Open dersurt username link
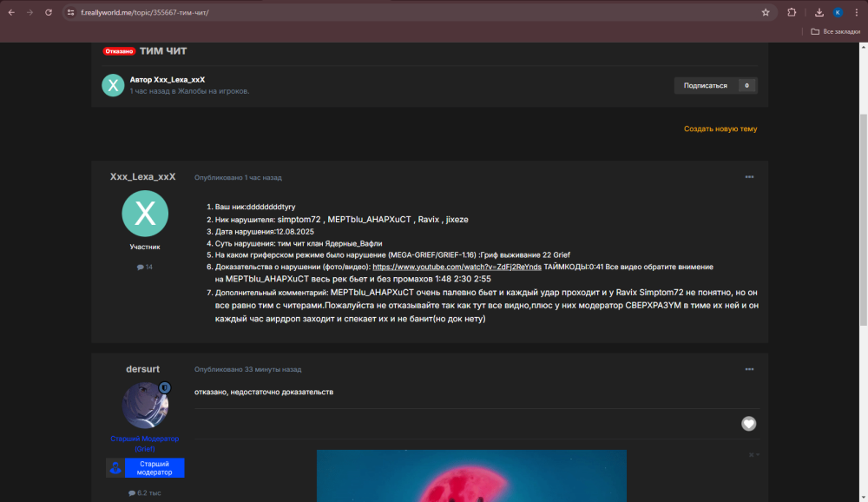 click(143, 369)
